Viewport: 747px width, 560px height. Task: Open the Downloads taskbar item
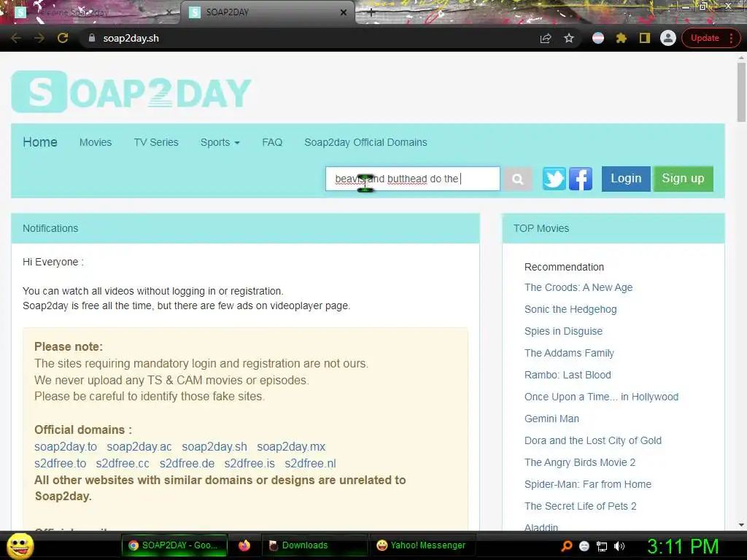tap(315, 545)
